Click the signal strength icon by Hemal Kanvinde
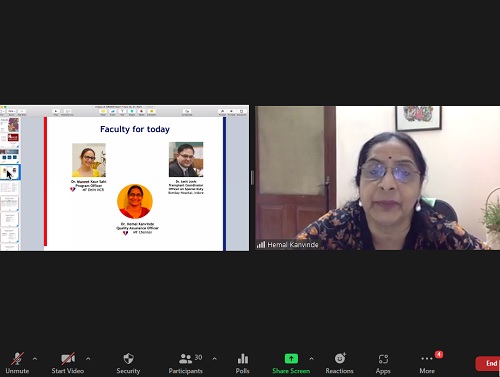The width and height of the screenshot is (500, 377). (261, 245)
